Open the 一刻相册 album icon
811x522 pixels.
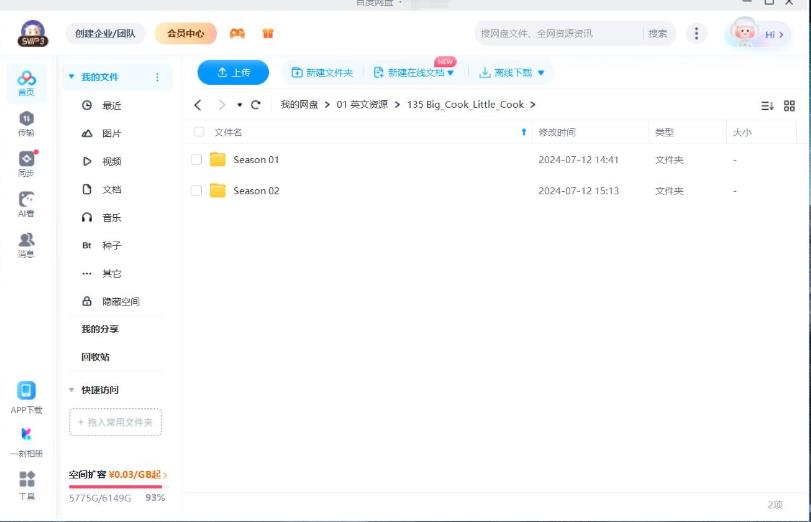tap(26, 442)
